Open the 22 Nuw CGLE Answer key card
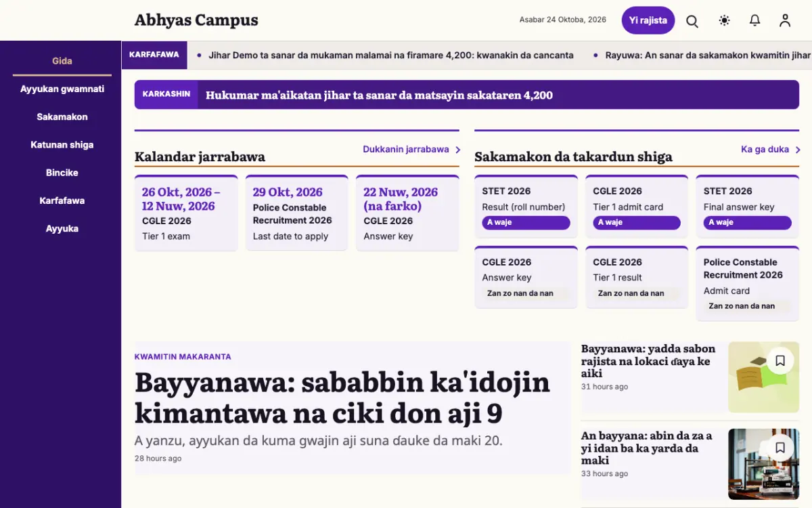812x508 pixels. pos(407,213)
